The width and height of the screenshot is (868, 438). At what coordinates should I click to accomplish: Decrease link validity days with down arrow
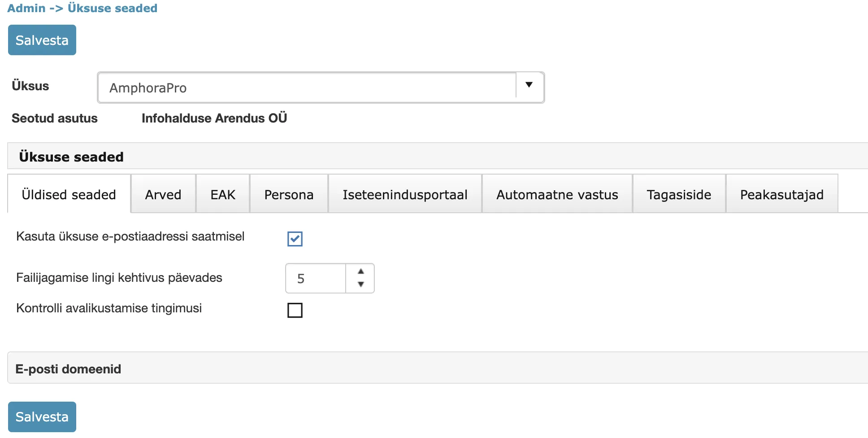(360, 284)
